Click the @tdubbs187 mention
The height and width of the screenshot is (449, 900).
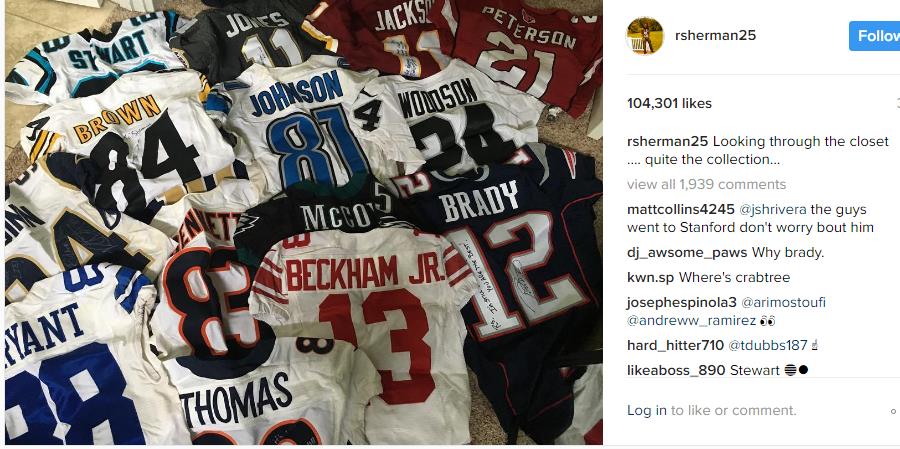768,346
